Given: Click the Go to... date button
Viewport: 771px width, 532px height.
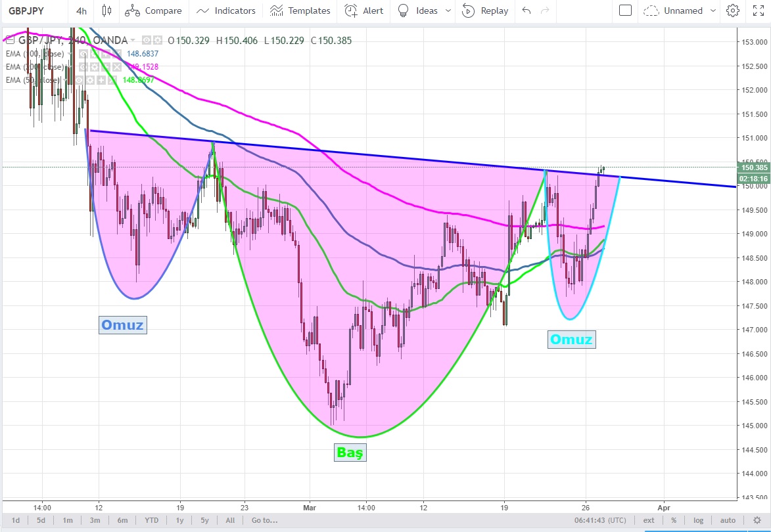Looking at the screenshot, I should click(264, 520).
